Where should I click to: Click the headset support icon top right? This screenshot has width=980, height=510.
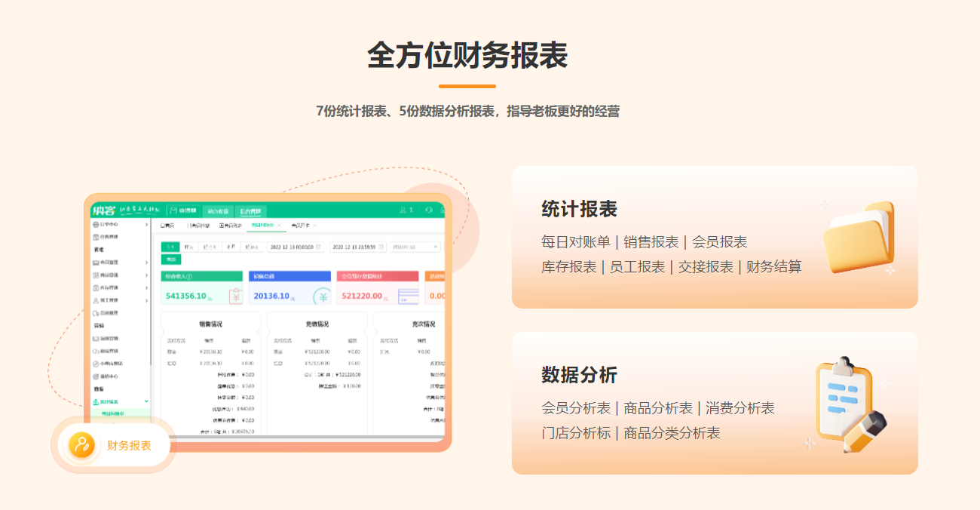[429, 209]
